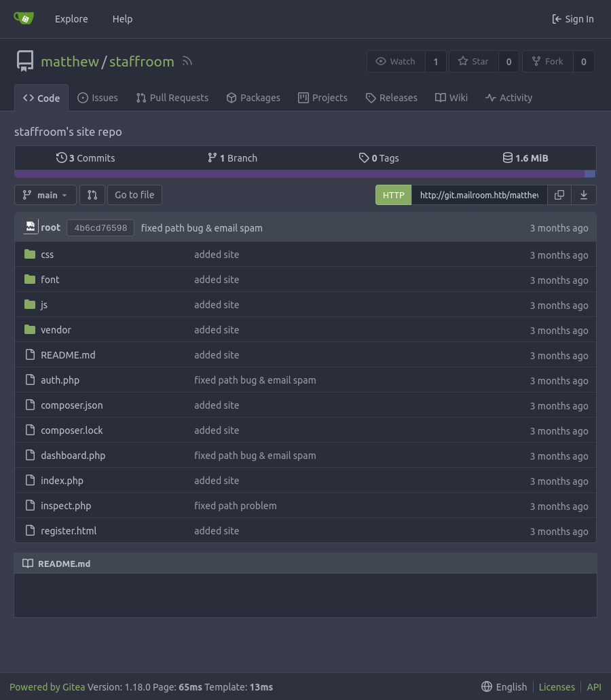
Task: Fork the staffroom repository
Action: 548,61
